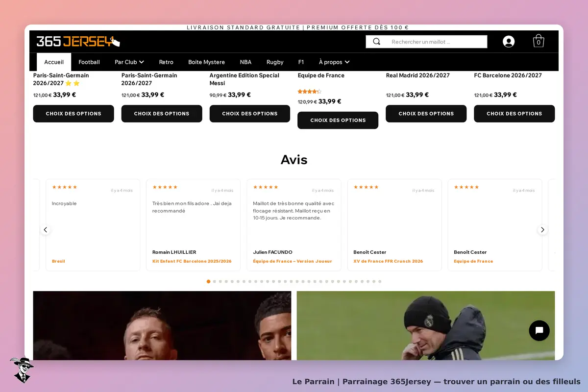Click the two players banner image
Image resolution: width=588 pixels, height=392 pixels.
coord(162,326)
